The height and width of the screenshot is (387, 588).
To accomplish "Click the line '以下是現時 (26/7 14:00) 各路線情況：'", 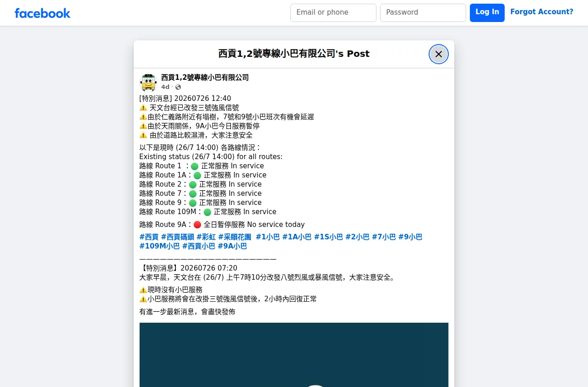I will (x=200, y=148).
